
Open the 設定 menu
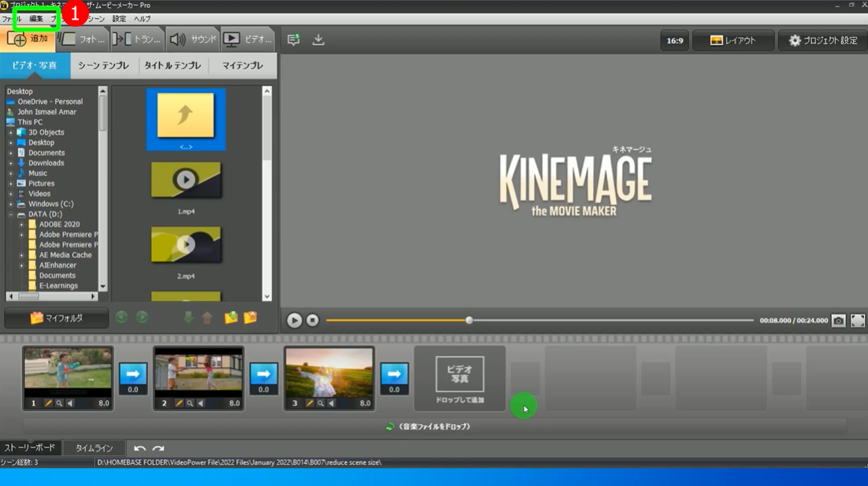tap(119, 19)
